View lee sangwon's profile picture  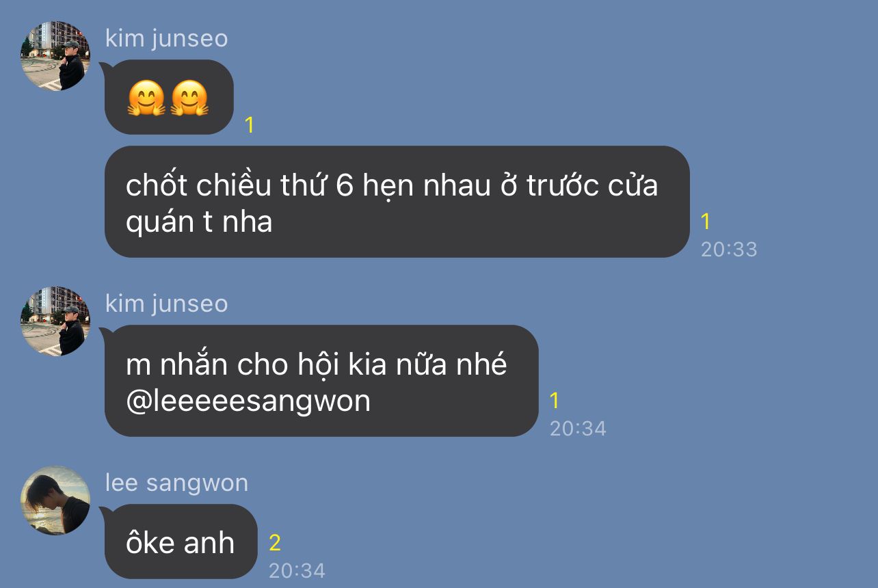[55, 500]
